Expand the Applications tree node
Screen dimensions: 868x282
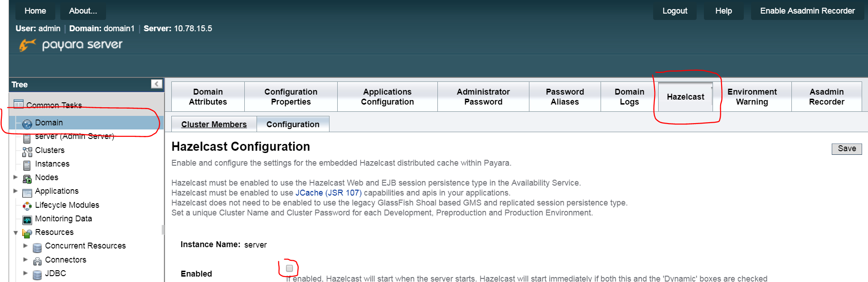point(15,191)
